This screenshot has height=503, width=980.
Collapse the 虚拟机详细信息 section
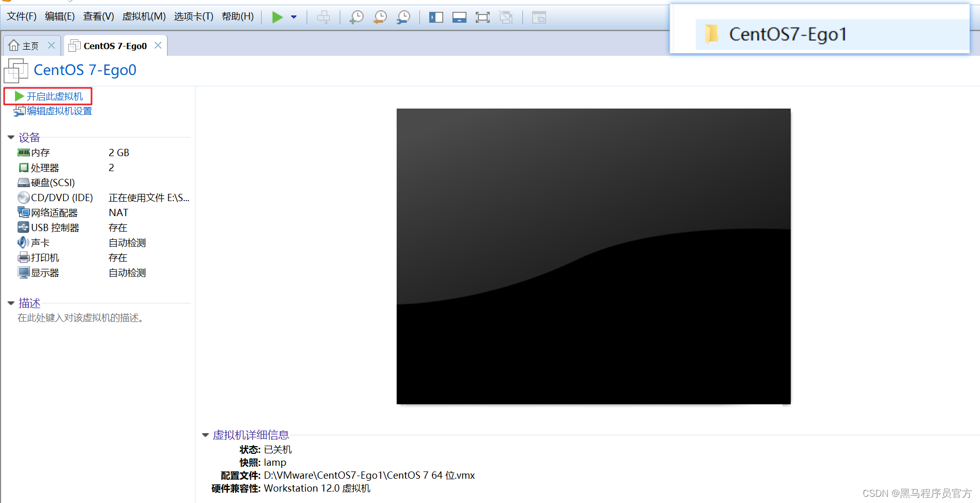click(x=205, y=435)
